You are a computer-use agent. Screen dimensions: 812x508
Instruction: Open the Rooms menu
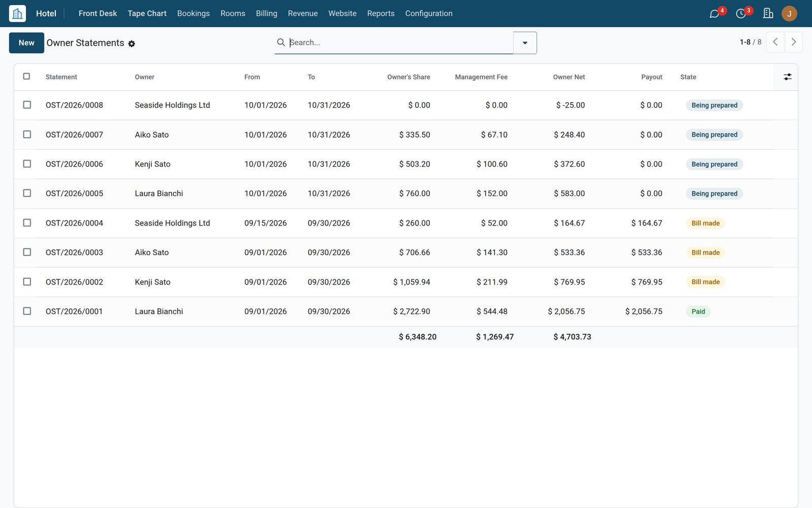[x=233, y=13]
